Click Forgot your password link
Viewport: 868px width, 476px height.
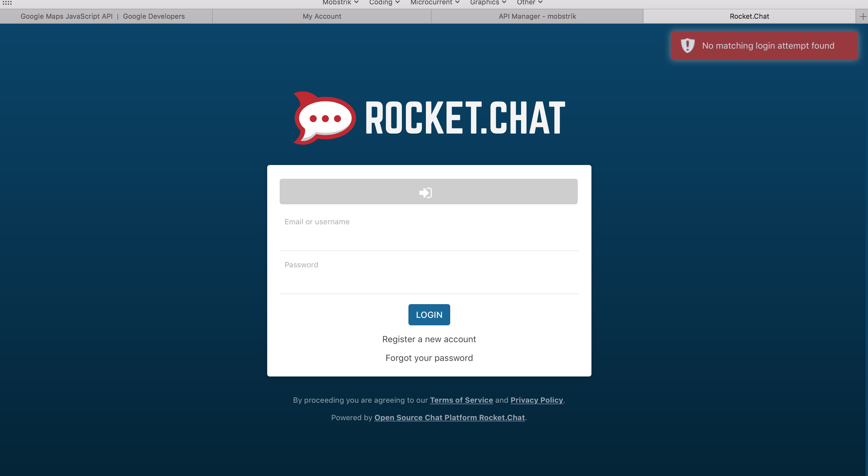(429, 358)
